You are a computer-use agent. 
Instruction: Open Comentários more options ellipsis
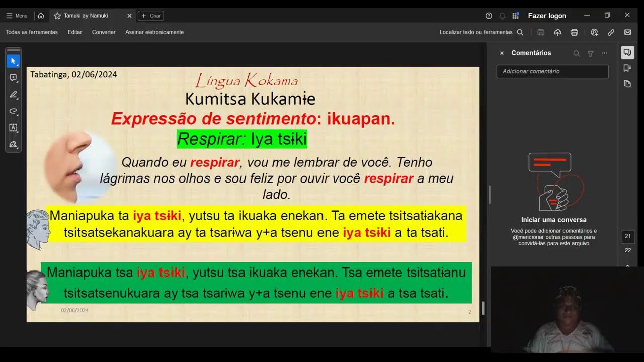(604, 53)
